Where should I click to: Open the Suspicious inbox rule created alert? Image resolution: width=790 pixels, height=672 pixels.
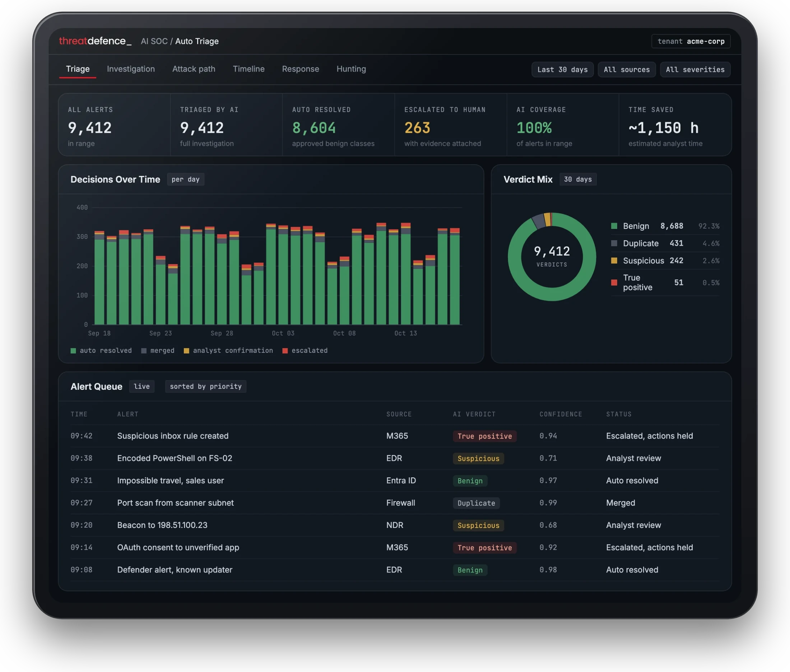(395, 436)
